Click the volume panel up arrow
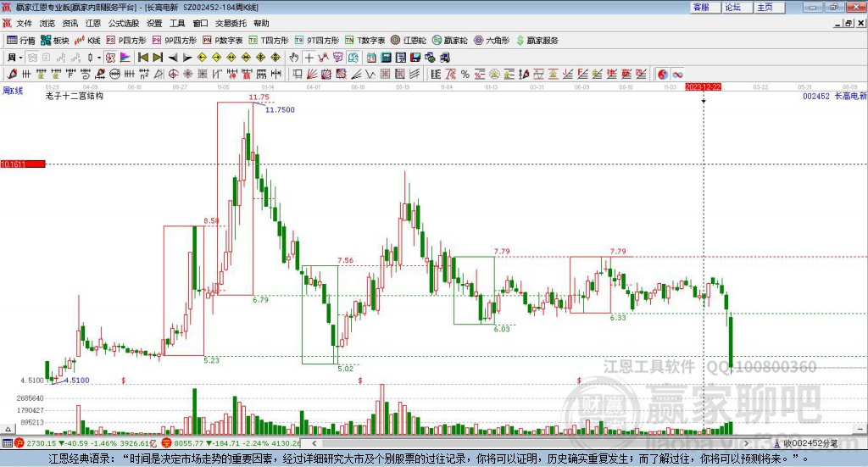Screen dimensions: 868x467 (x=8, y=429)
